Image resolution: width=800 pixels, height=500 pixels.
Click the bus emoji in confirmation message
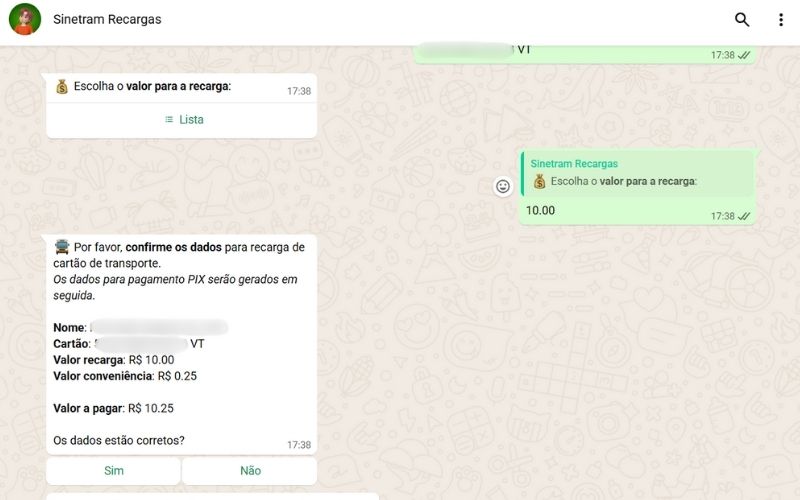62,247
